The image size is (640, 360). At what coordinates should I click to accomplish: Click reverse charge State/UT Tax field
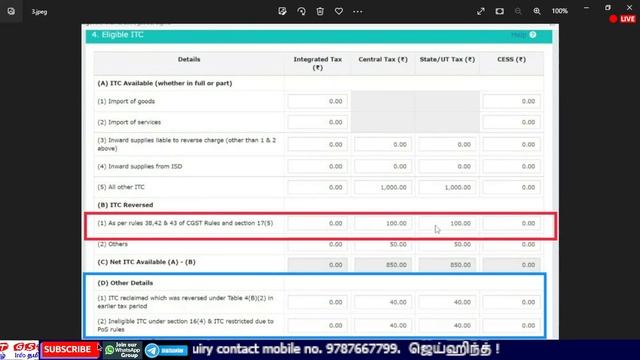(x=447, y=144)
